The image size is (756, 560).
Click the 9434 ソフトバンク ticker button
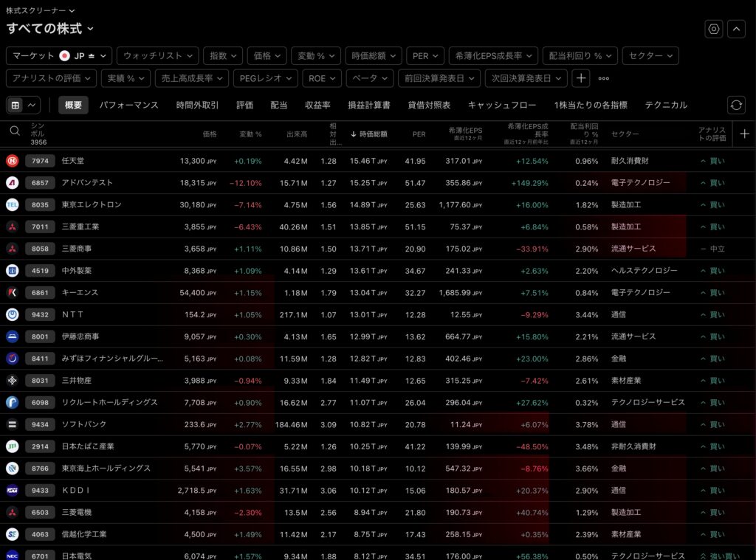pyautogui.click(x=40, y=424)
